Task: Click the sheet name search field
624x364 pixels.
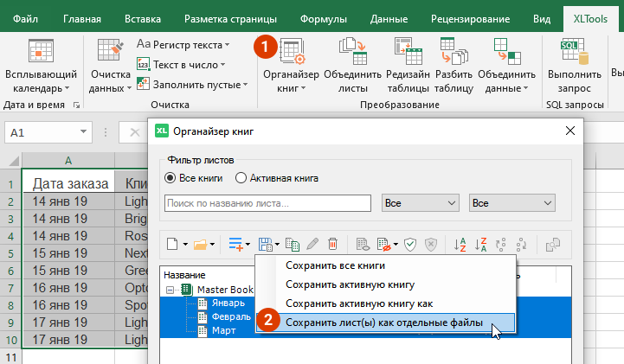Action: click(267, 202)
